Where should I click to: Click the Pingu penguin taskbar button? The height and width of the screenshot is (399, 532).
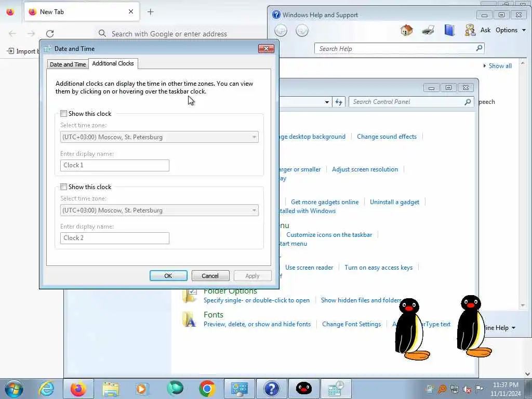303,389
